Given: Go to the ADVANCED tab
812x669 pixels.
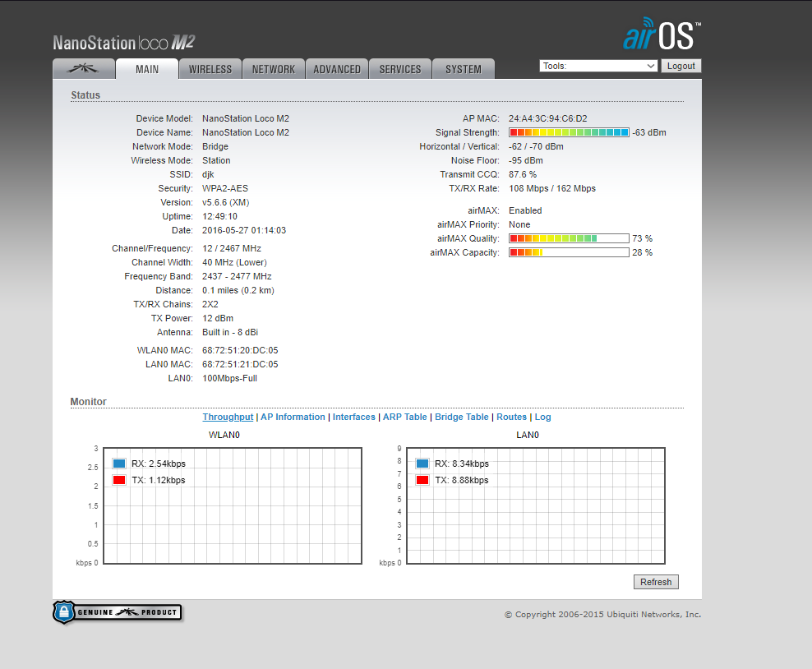Looking at the screenshot, I should tap(337, 69).
